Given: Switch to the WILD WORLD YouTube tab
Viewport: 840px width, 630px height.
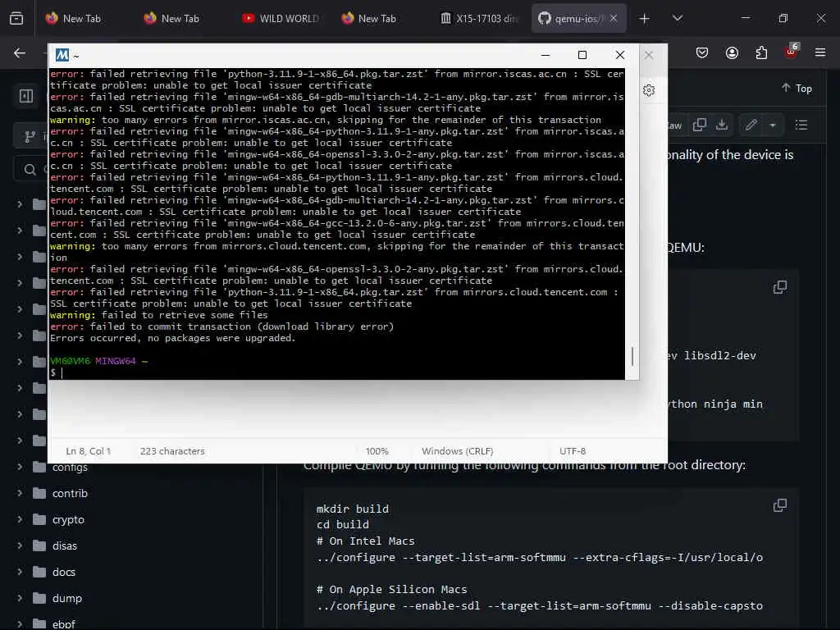Looking at the screenshot, I should [x=280, y=18].
